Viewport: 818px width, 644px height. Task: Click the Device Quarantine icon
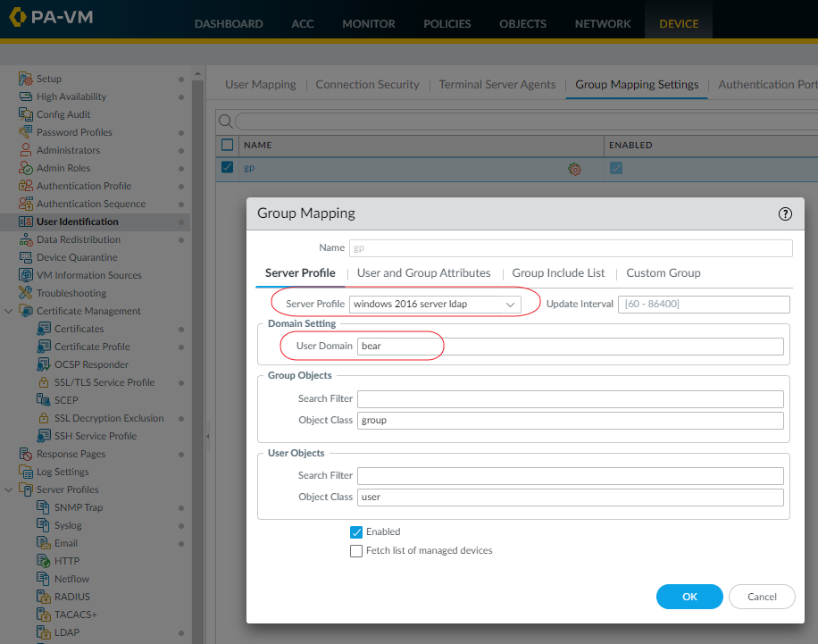[26, 257]
